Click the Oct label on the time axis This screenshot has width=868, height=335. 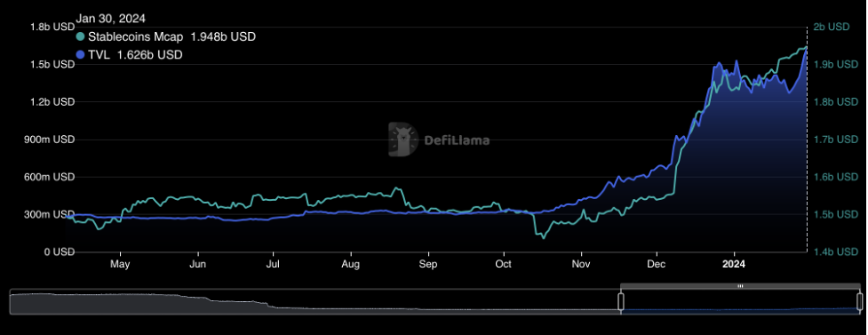tap(504, 264)
